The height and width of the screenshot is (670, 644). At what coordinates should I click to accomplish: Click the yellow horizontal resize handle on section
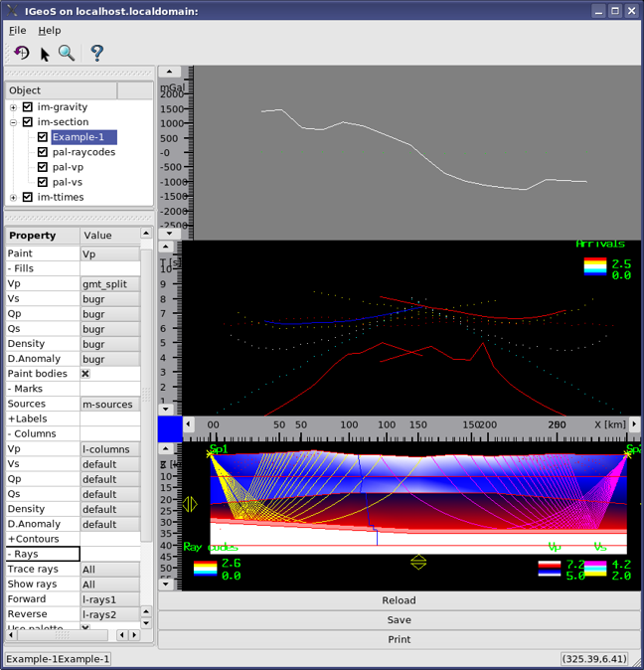[x=189, y=504]
